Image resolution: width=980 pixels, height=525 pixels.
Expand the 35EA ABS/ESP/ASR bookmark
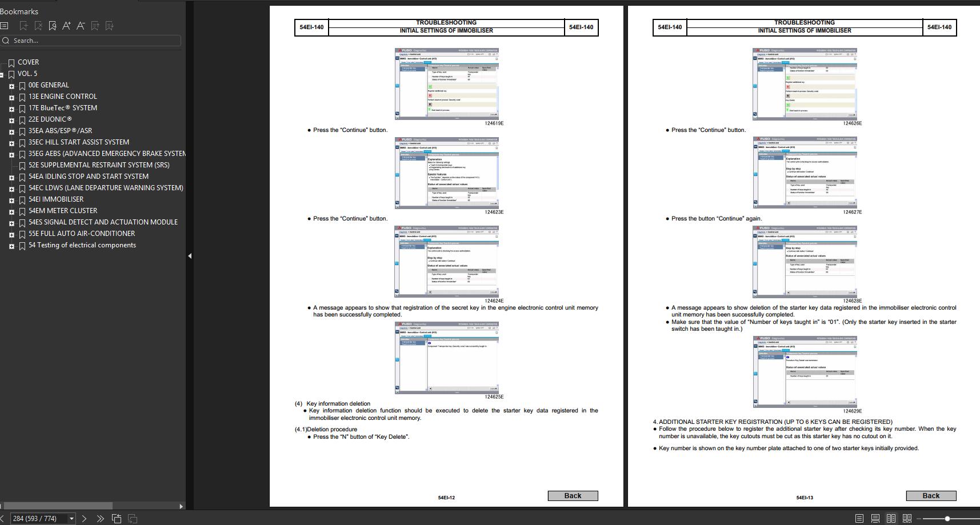pyautogui.click(x=11, y=132)
